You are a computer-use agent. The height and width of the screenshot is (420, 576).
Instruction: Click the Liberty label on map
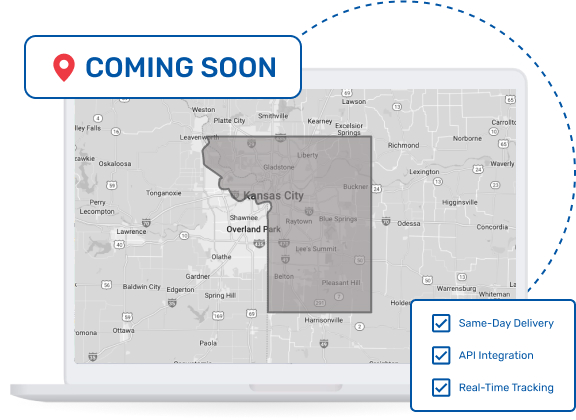pos(307,155)
